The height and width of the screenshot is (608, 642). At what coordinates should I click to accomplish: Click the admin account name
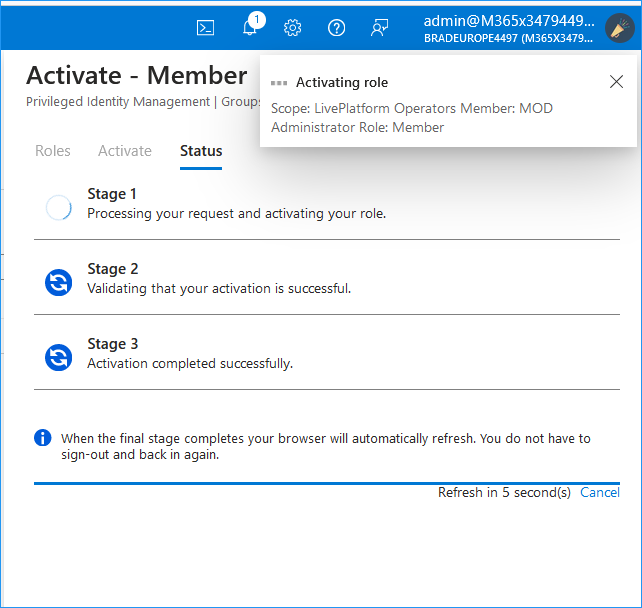pos(509,21)
